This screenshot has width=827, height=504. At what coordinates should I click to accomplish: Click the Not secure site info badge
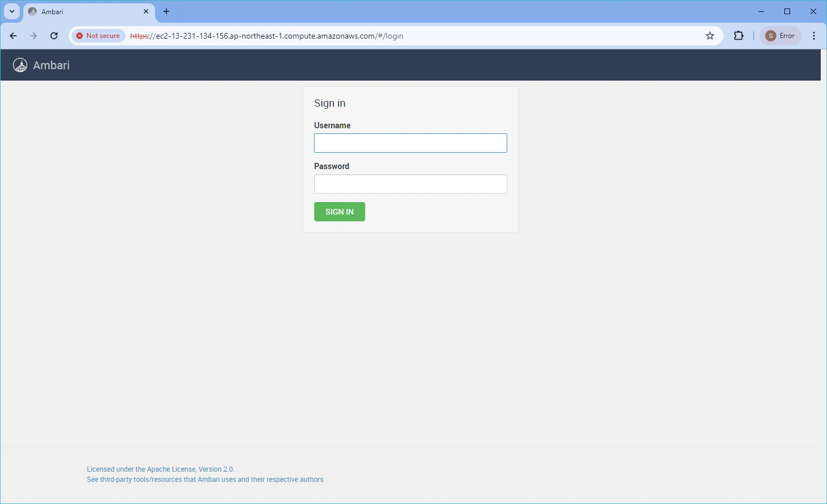tap(98, 36)
